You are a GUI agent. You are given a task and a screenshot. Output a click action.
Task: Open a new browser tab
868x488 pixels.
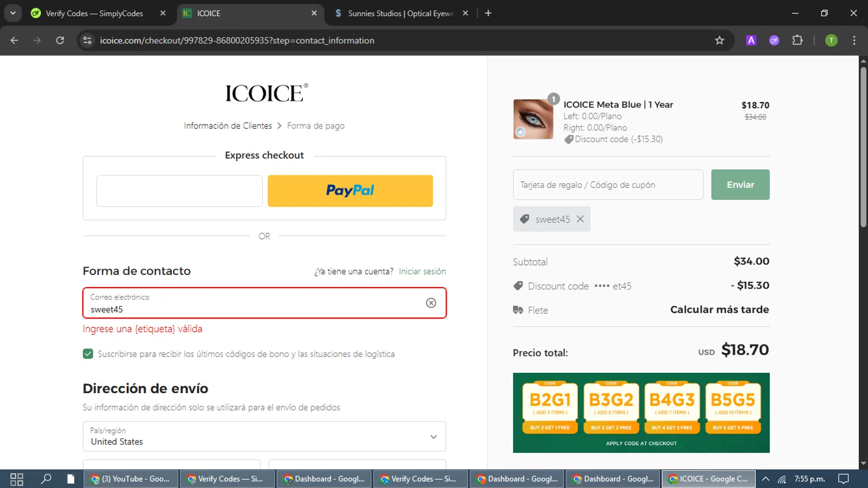point(488,13)
